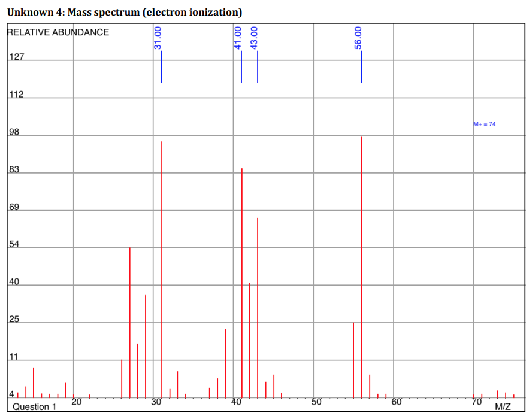532x419 pixels.
Task: Select the 'RELATIVE ABUNDANCE' axis label
Action: coord(58,32)
